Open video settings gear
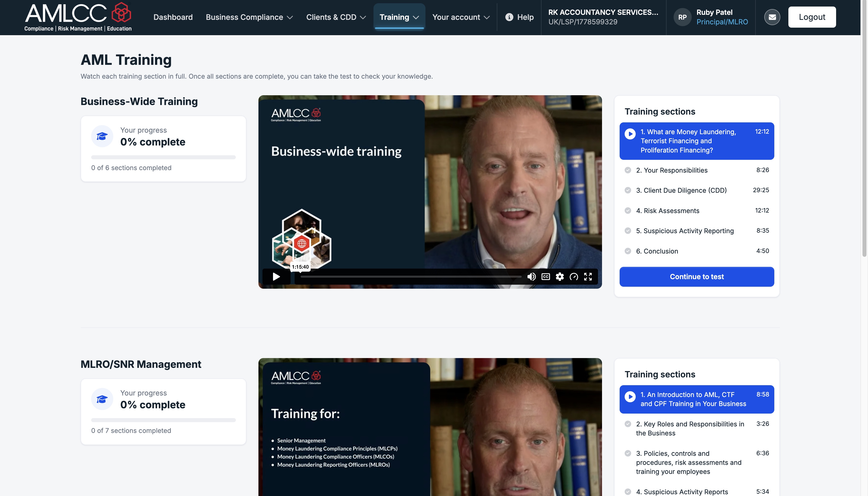The width and height of the screenshot is (868, 496). pos(560,277)
